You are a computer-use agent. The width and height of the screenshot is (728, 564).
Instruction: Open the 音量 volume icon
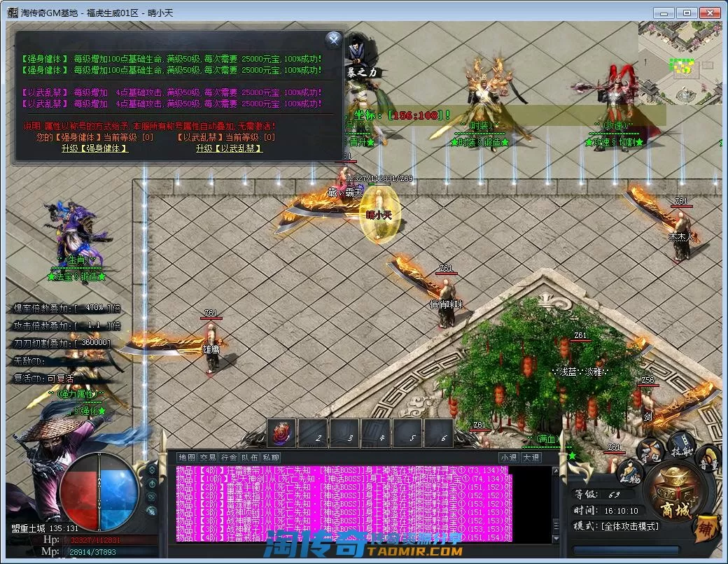[708, 459]
